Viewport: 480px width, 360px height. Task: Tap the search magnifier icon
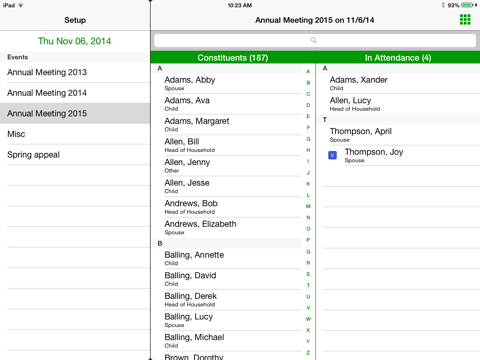[313, 40]
